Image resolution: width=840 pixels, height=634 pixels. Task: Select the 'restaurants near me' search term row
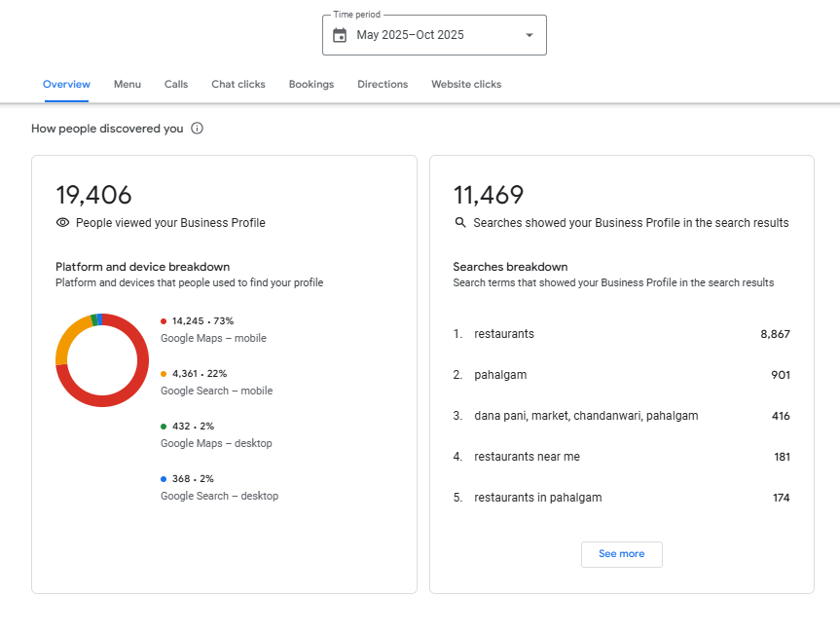tap(621, 457)
